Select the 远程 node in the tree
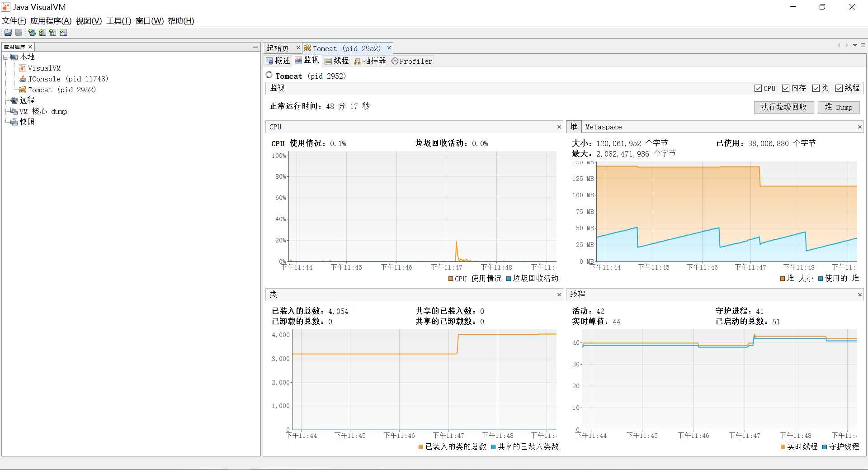868x470 pixels. coord(23,100)
